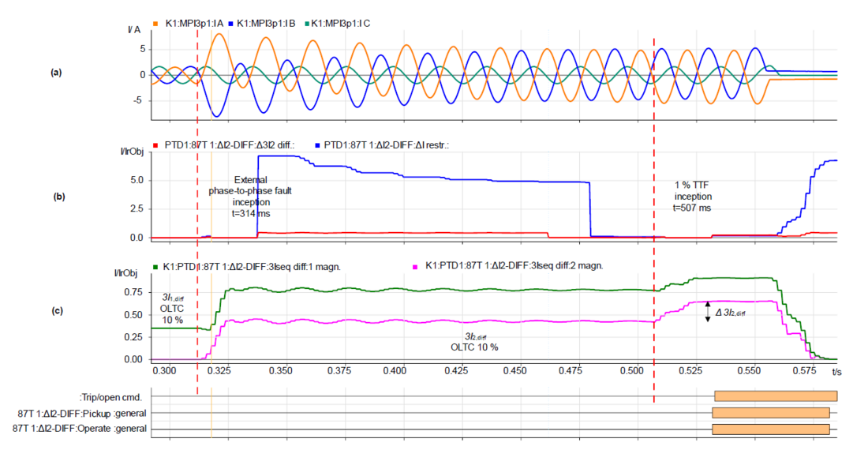The height and width of the screenshot is (450, 868).
Task: Click the orange Trip/open cmd. signal bar
Action: 775,396
